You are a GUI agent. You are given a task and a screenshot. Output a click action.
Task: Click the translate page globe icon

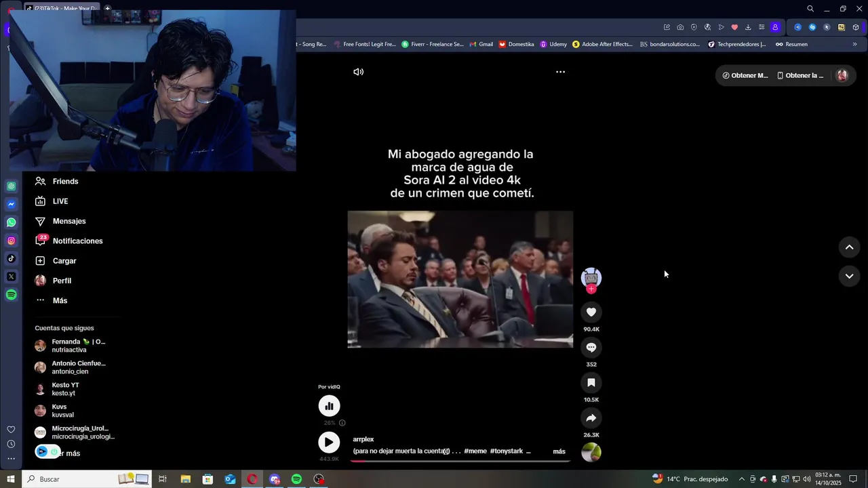[x=707, y=27]
